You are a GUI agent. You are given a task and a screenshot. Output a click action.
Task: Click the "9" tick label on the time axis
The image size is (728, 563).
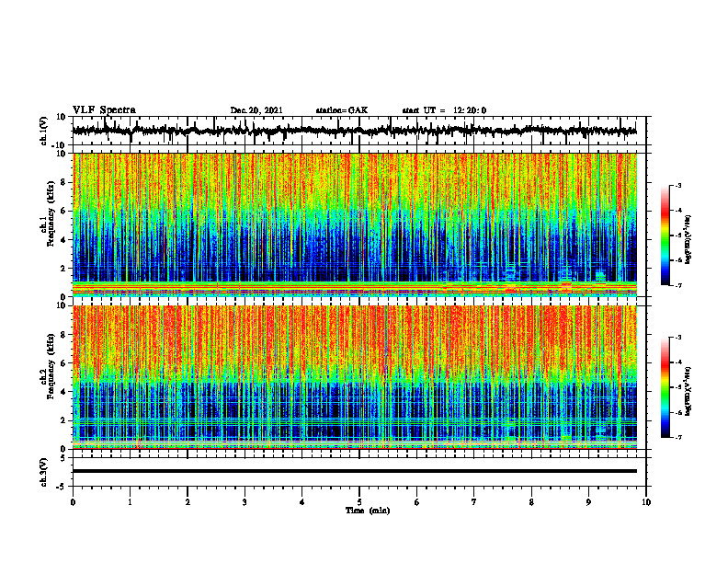588,502
